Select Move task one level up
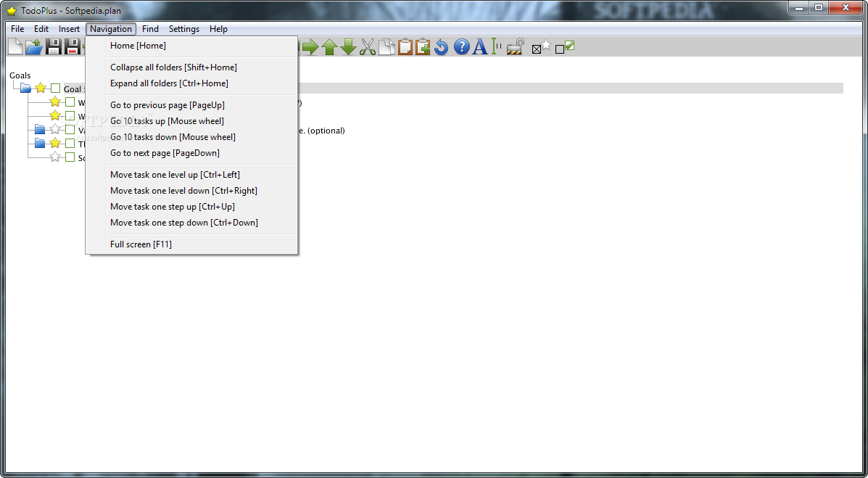868x478 pixels. coord(191,175)
